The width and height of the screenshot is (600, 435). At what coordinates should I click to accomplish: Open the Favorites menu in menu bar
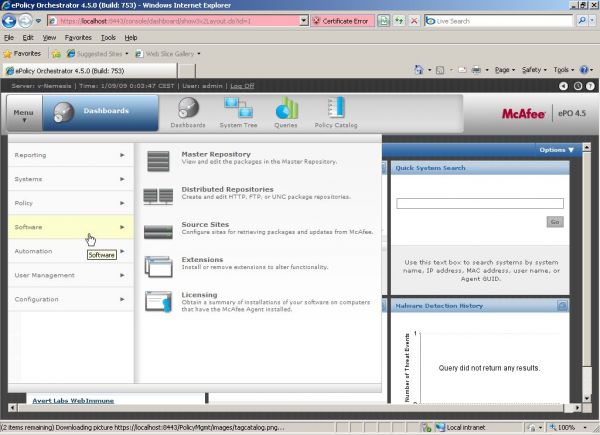(x=78, y=37)
